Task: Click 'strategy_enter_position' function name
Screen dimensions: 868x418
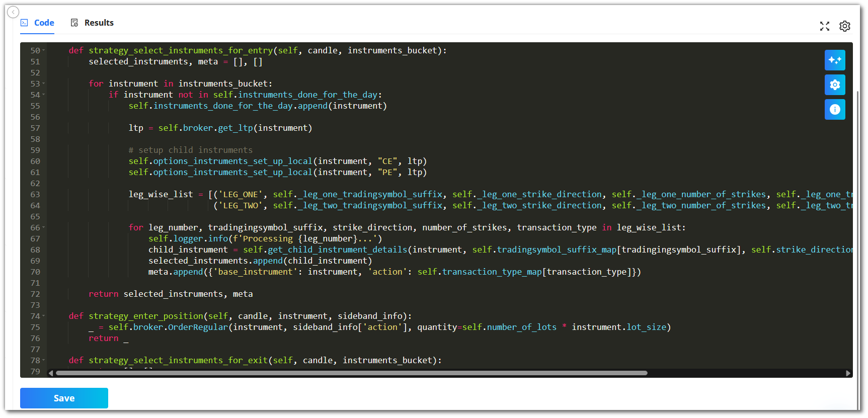Action: click(146, 316)
